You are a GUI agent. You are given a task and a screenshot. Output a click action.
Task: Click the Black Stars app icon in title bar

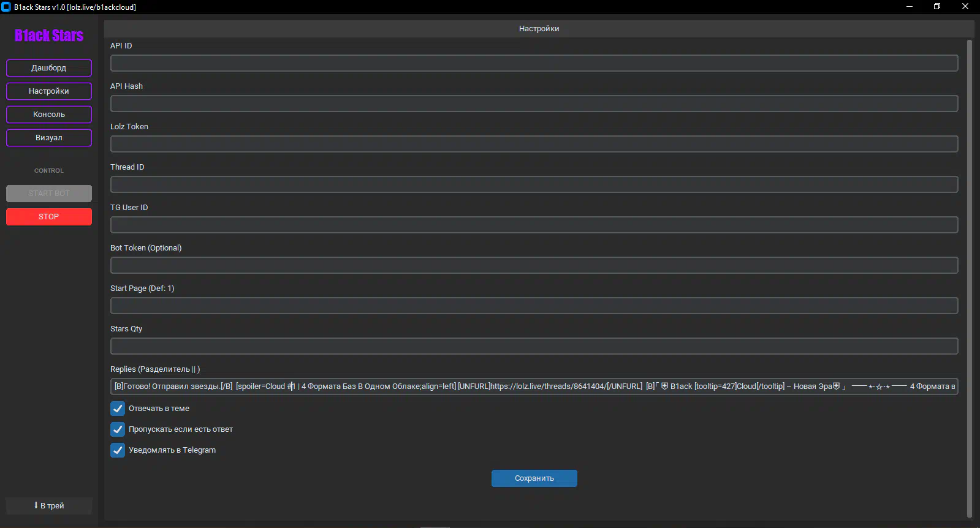tap(6, 7)
